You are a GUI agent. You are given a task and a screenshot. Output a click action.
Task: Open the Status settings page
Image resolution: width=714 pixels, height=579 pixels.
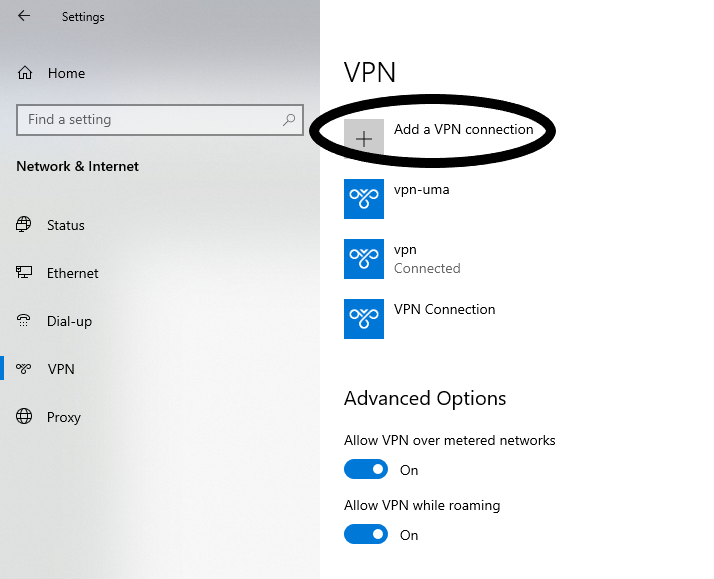coord(66,225)
